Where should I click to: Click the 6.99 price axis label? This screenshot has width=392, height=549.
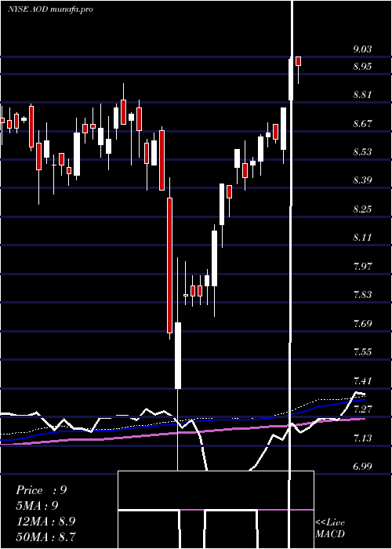362,467
